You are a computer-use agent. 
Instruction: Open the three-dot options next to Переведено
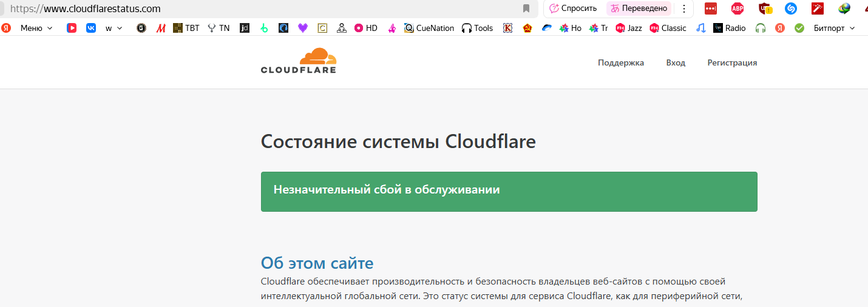click(684, 8)
